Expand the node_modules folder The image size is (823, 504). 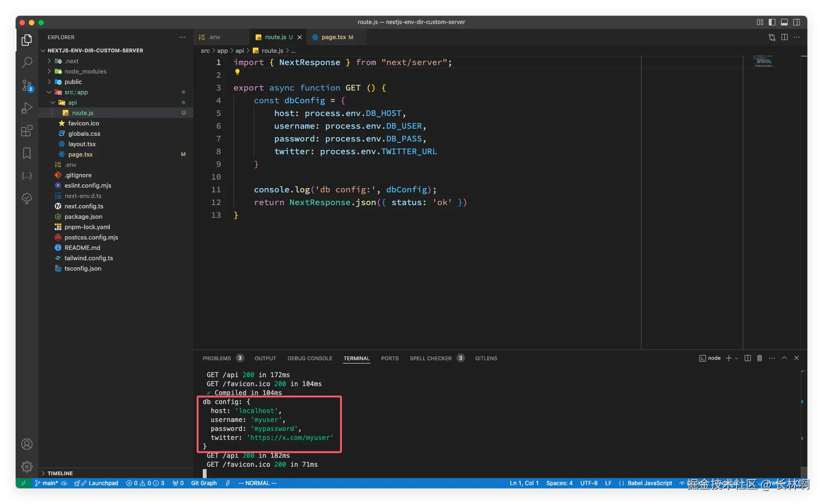[85, 72]
